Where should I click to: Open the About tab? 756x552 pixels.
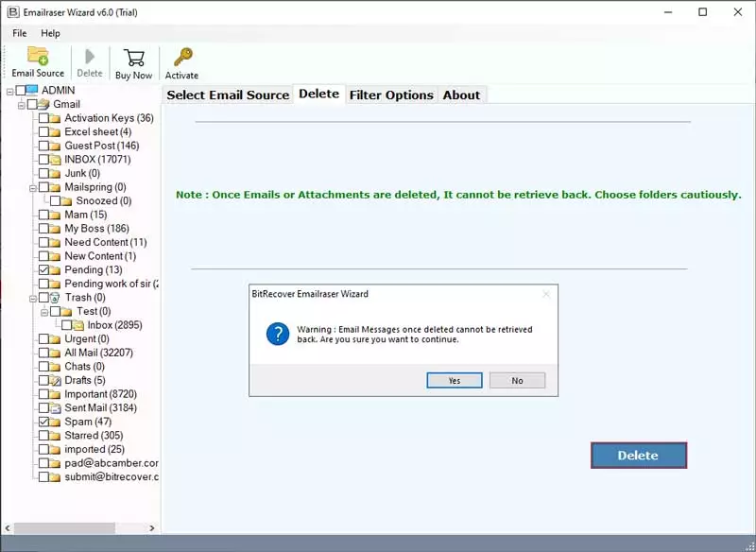(461, 95)
